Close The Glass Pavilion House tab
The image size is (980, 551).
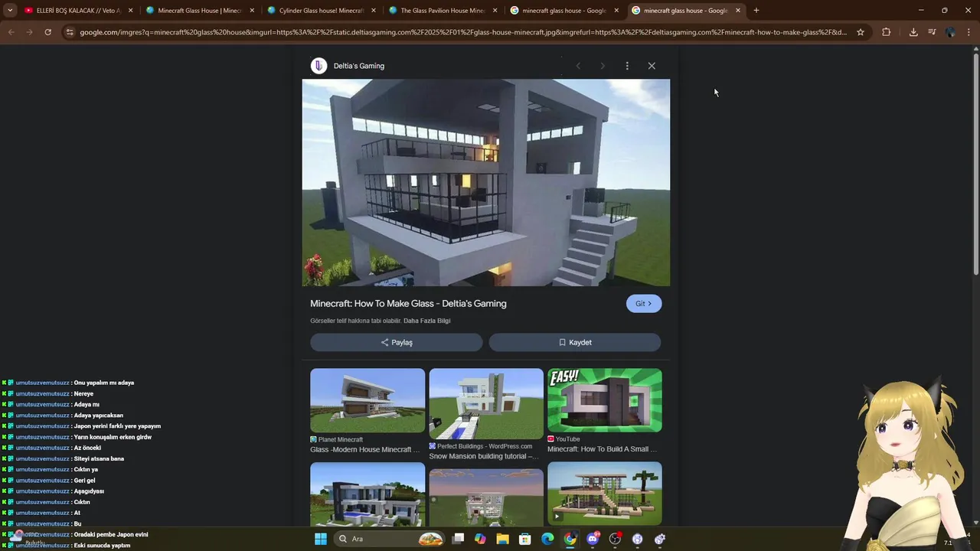coord(495,11)
